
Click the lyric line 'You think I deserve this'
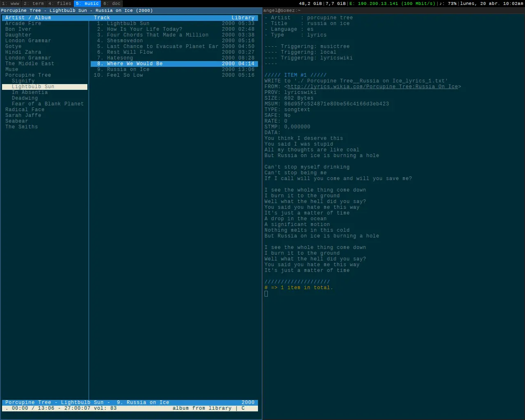pos(304,138)
